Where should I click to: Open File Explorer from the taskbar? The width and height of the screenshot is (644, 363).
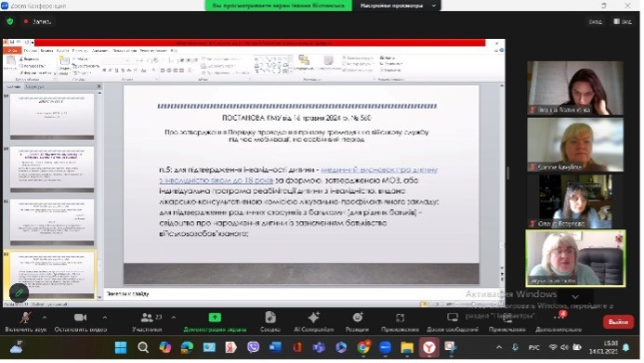pyautogui.click(x=407, y=348)
